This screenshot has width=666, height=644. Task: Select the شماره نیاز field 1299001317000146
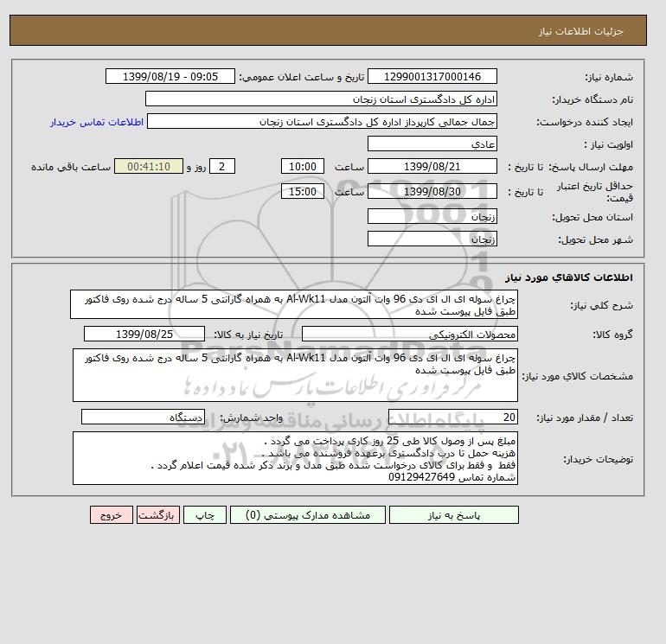[432, 76]
